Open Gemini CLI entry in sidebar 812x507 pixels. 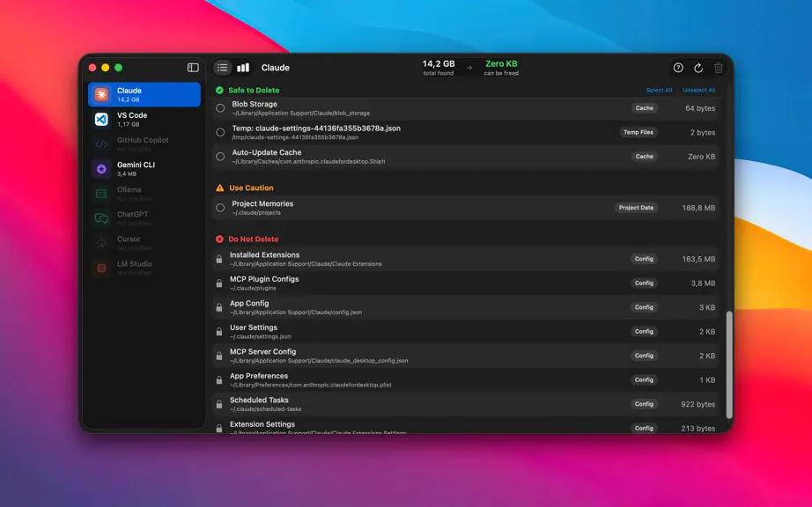(x=144, y=169)
